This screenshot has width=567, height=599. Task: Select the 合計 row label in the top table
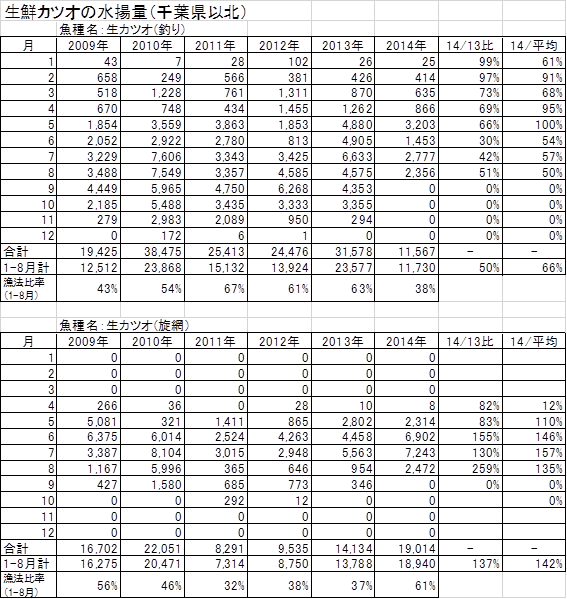click(16, 252)
